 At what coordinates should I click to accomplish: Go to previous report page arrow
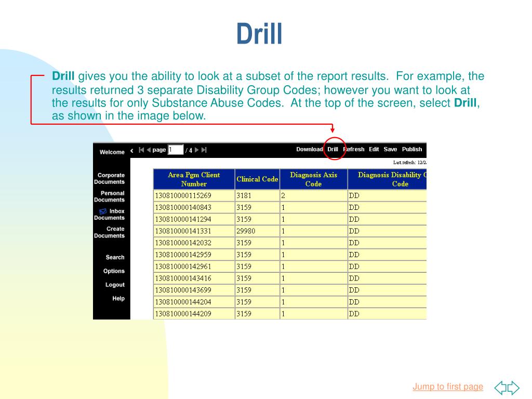[149, 150]
